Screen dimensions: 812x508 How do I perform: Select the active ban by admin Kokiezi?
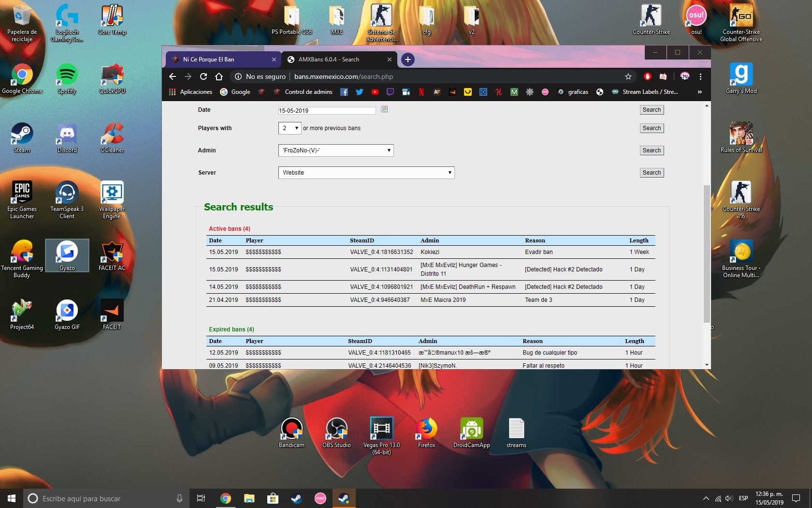(431, 252)
